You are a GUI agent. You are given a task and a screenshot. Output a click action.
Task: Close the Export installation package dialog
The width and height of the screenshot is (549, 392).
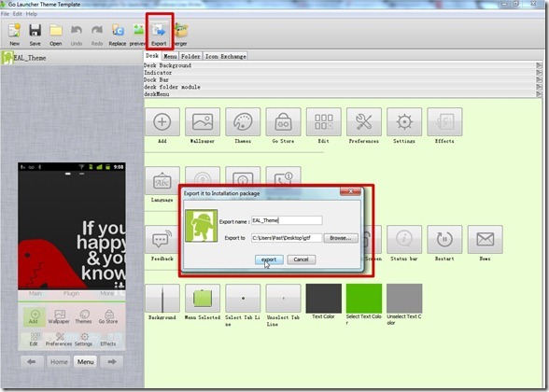tap(350, 191)
